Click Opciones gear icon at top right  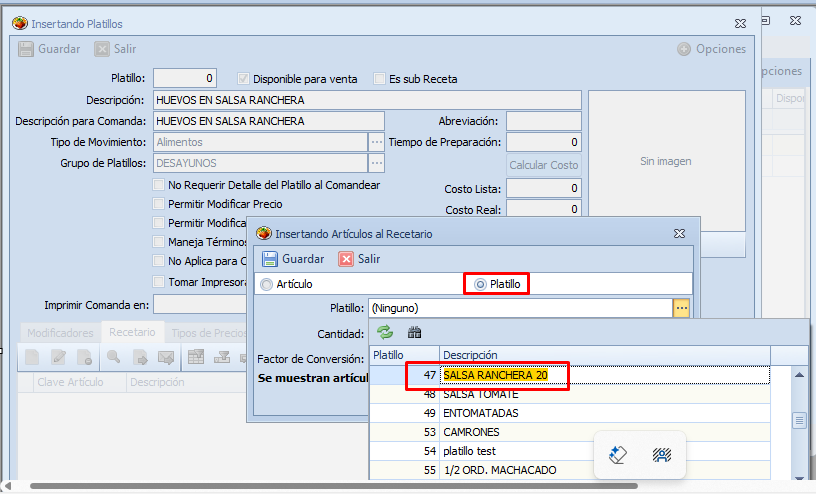684,49
